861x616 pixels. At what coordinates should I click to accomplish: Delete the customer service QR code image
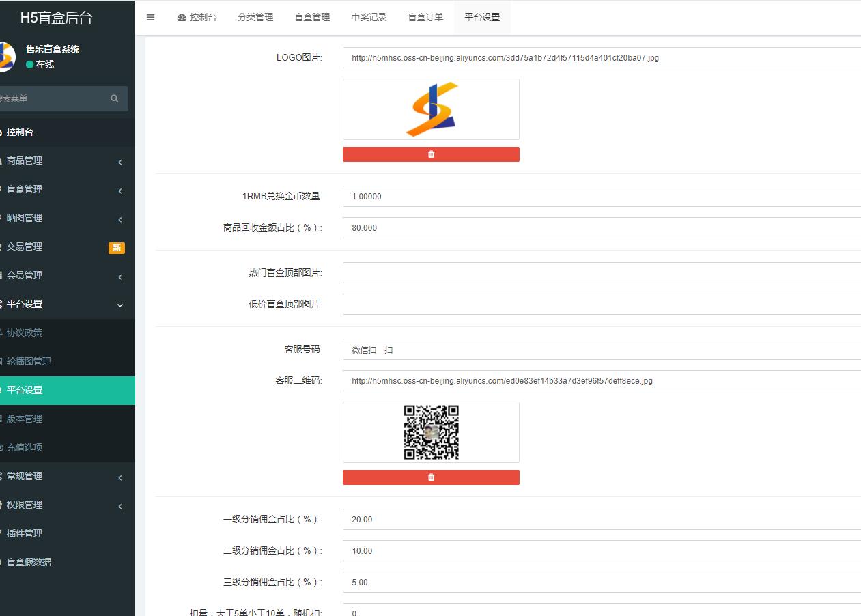click(x=431, y=477)
